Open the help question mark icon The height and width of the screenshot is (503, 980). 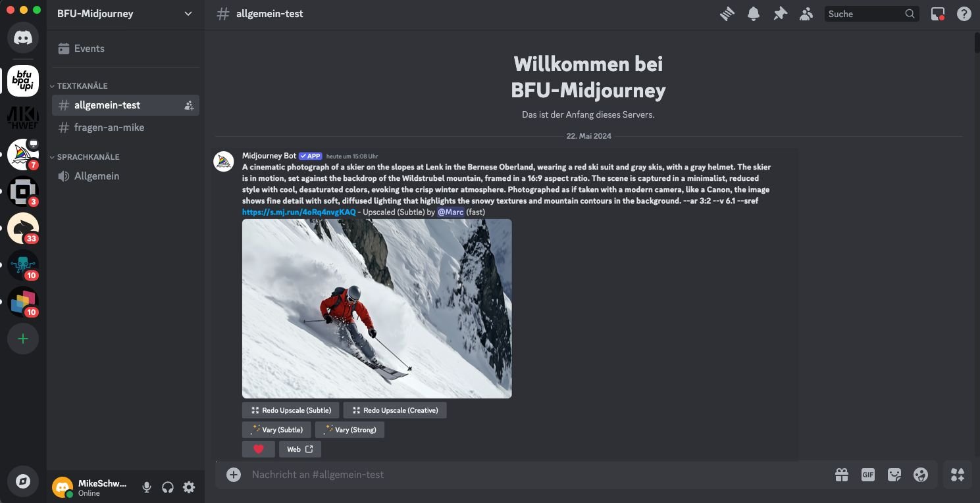pyautogui.click(x=964, y=14)
